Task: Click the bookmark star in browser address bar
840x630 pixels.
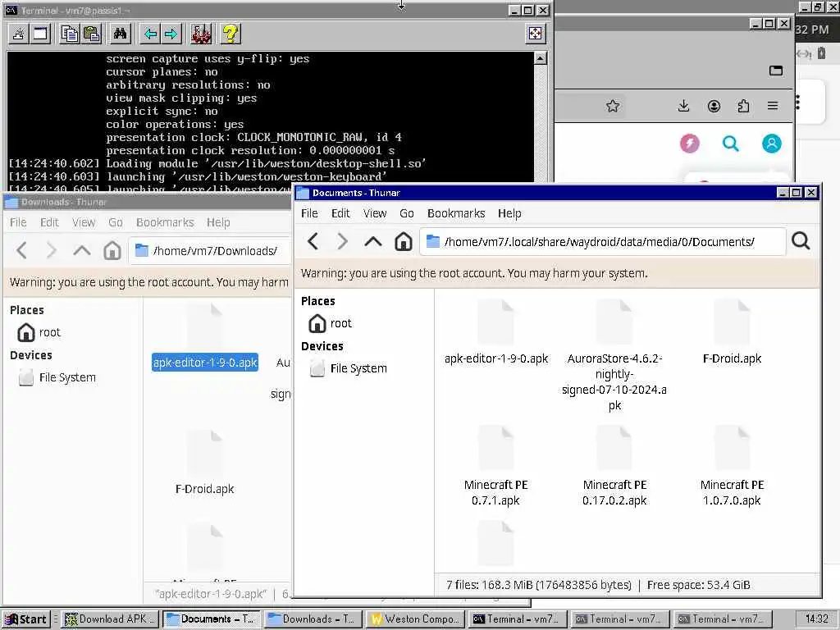Action: [x=613, y=106]
